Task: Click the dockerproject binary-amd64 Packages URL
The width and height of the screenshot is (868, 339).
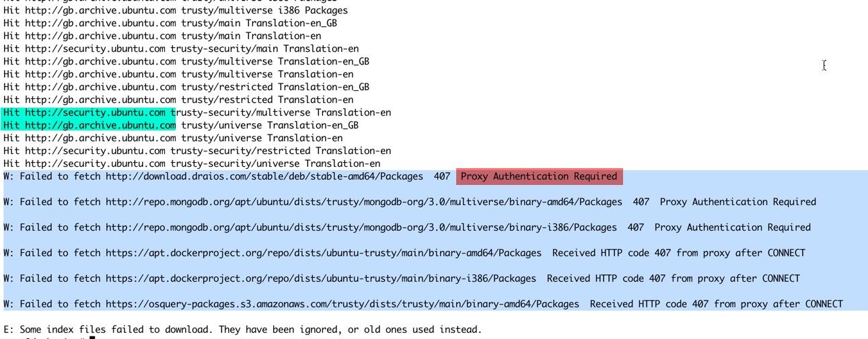Action: (x=324, y=253)
